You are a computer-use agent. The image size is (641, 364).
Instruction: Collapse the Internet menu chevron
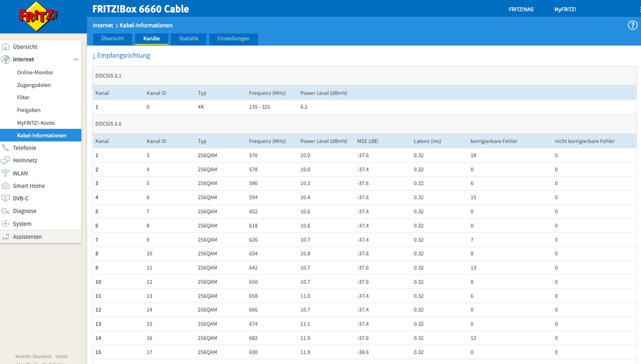pyautogui.click(x=76, y=60)
